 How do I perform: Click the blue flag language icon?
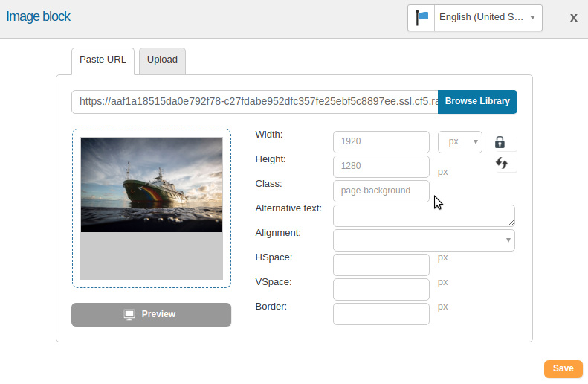click(421, 18)
